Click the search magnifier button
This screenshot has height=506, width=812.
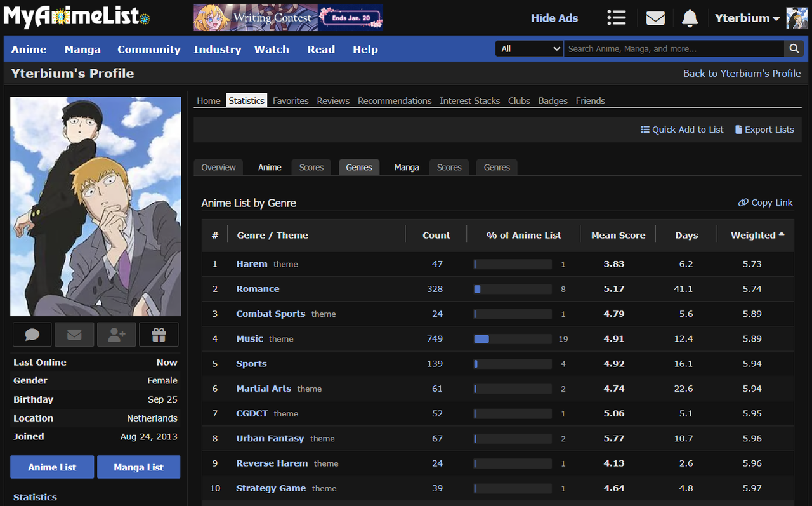point(794,49)
